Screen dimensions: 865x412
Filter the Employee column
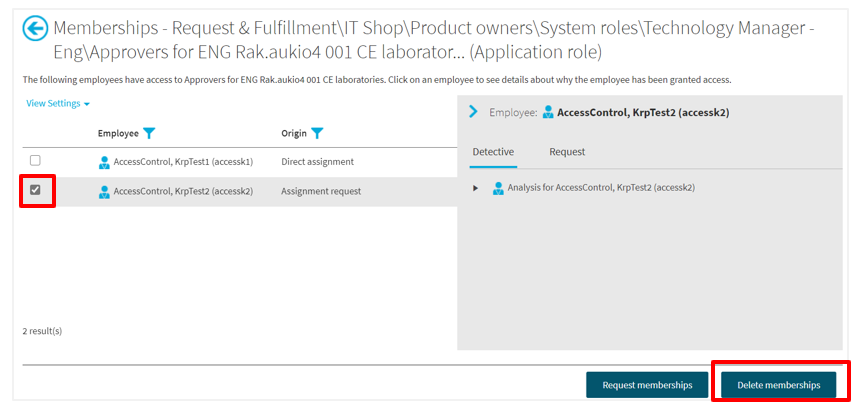[x=149, y=133]
